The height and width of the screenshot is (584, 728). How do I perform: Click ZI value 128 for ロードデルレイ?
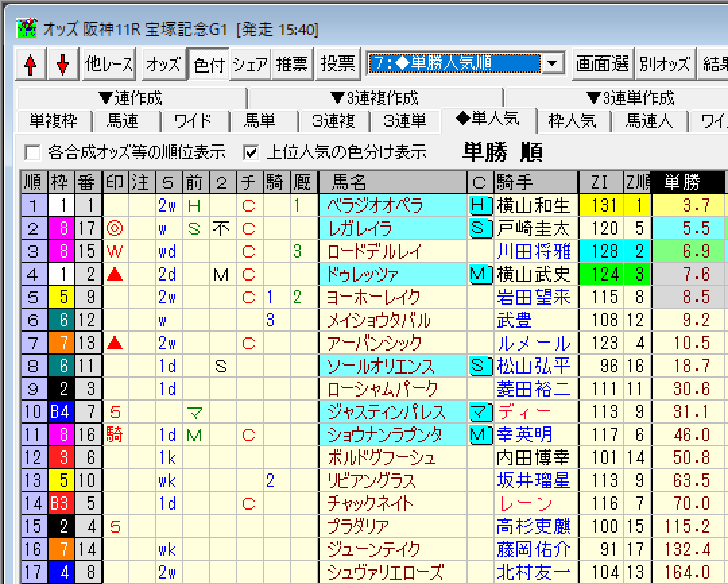(x=601, y=252)
